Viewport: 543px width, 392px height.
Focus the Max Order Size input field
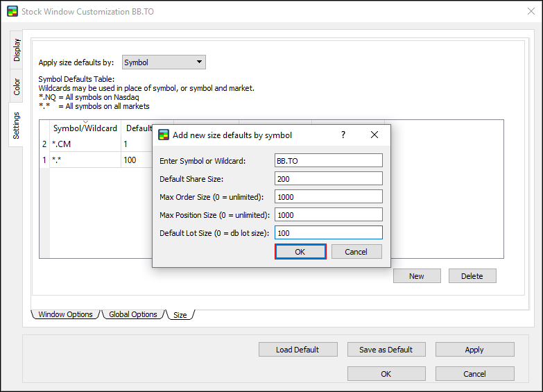328,196
